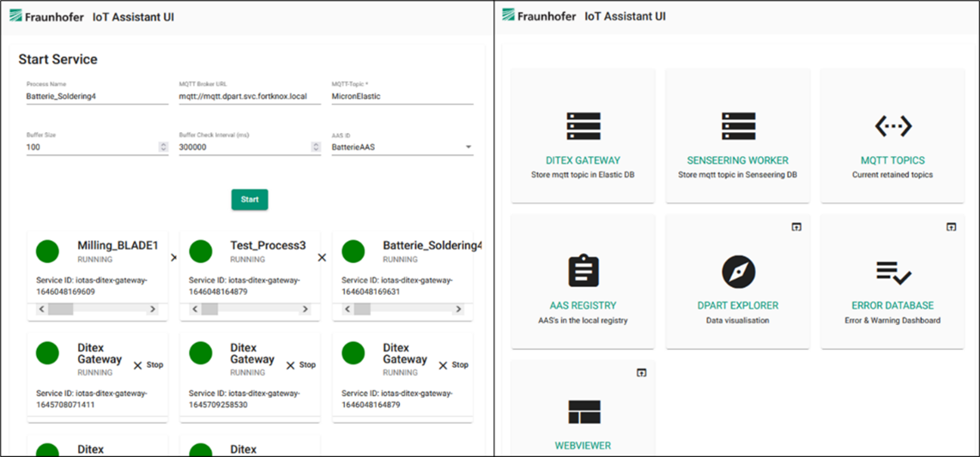Click the X icon on Test_Process3 card

(322, 257)
